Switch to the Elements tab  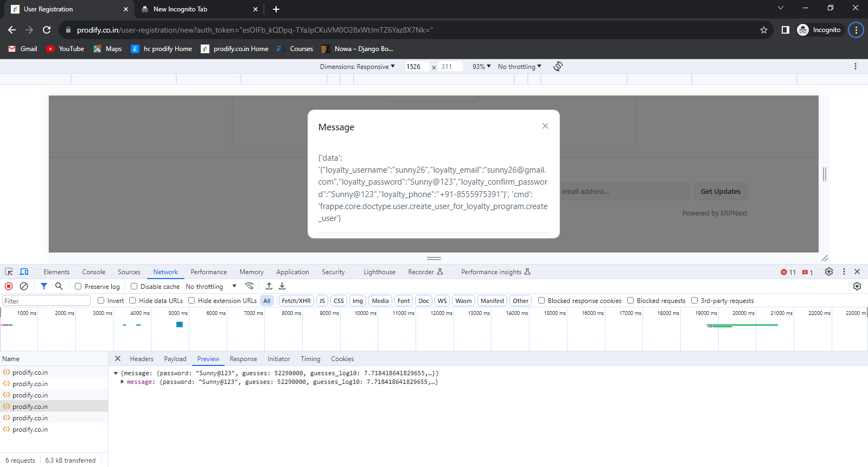tap(56, 272)
